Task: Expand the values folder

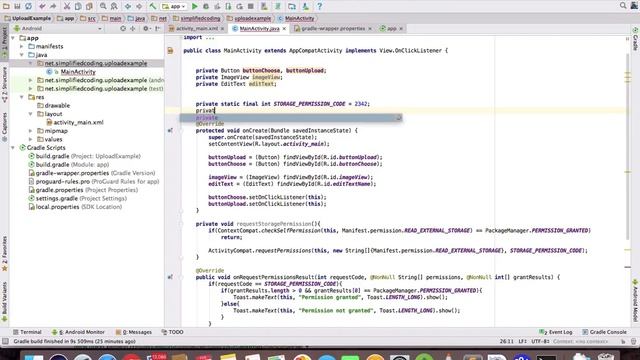Action: pyautogui.click(x=31, y=139)
